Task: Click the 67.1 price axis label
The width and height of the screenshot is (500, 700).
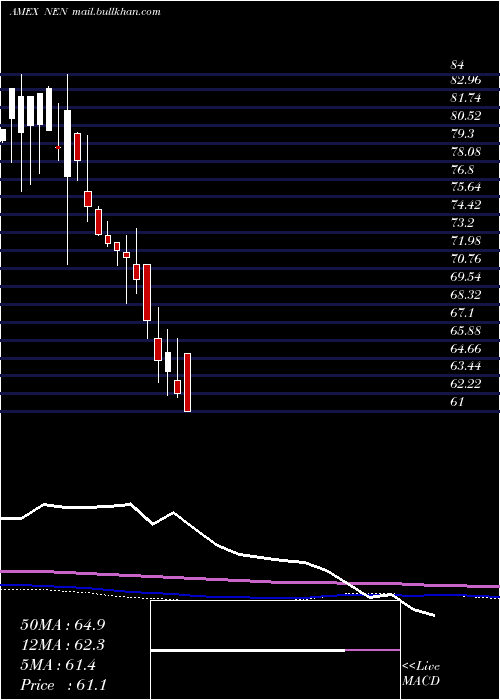Action: [x=462, y=312]
